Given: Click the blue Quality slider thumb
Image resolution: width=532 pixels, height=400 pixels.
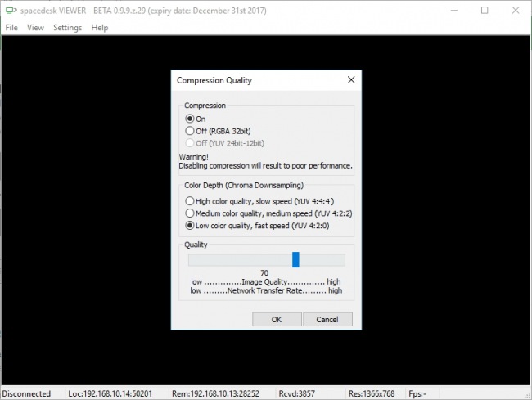Looking at the screenshot, I should tap(295, 259).
